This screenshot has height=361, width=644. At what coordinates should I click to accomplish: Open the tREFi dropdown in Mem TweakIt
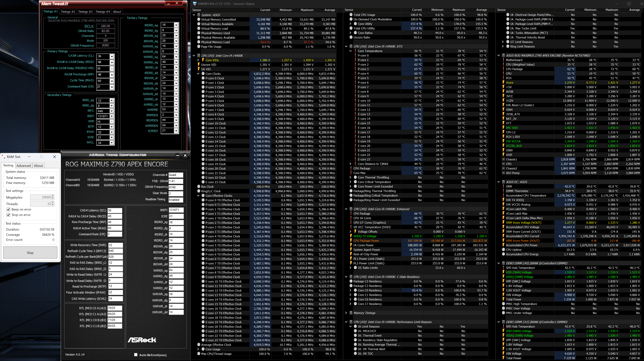coord(112,116)
